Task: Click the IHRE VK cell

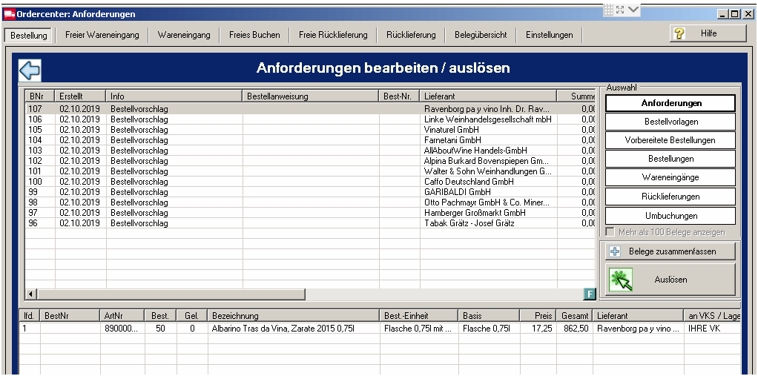Action: coord(713,329)
